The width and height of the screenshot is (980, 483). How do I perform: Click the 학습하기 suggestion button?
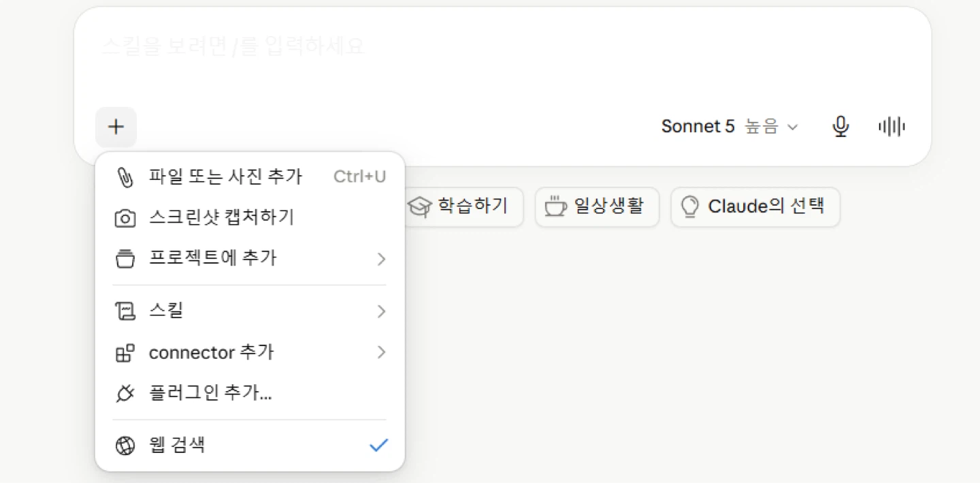(x=465, y=207)
